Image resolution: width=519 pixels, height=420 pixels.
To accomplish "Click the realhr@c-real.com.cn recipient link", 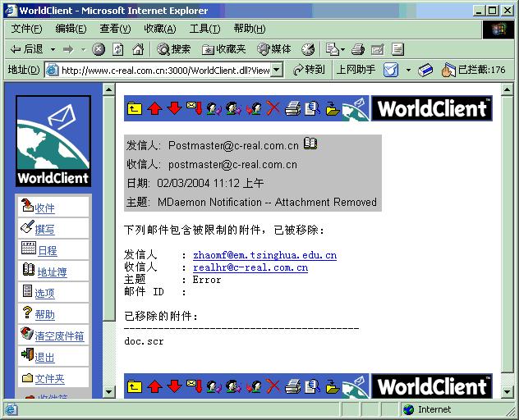I will (250, 267).
